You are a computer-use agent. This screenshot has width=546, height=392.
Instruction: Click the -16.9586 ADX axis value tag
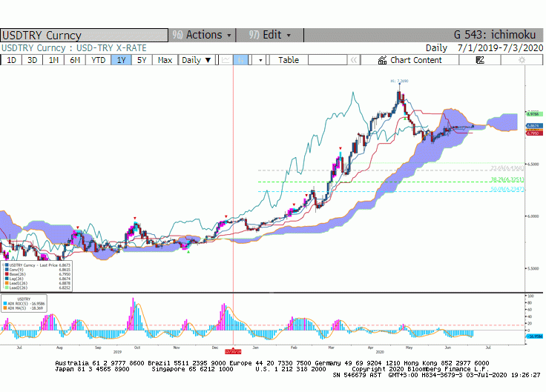pyautogui.click(x=535, y=336)
